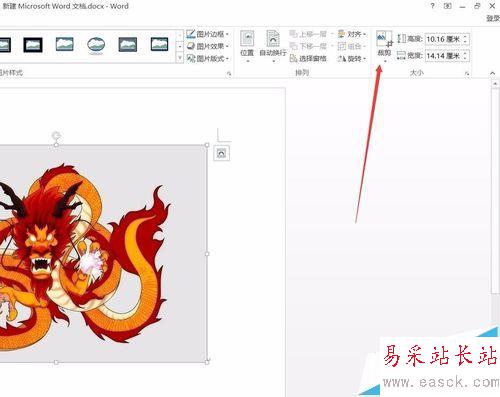The width and height of the screenshot is (500, 397).
Task: Collapse the ribbon with the chevron
Action: [493, 73]
